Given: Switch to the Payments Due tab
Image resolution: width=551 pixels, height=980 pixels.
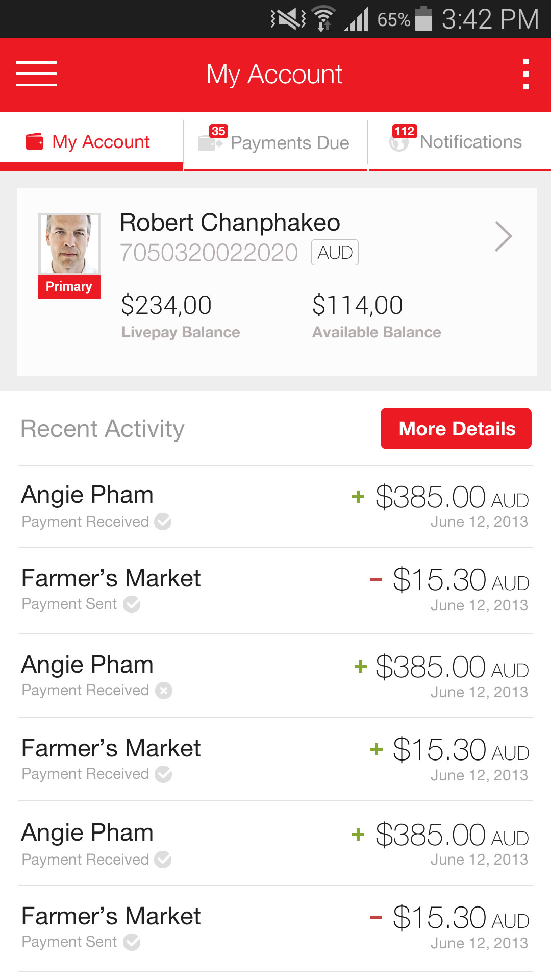Looking at the screenshot, I should point(276,142).
